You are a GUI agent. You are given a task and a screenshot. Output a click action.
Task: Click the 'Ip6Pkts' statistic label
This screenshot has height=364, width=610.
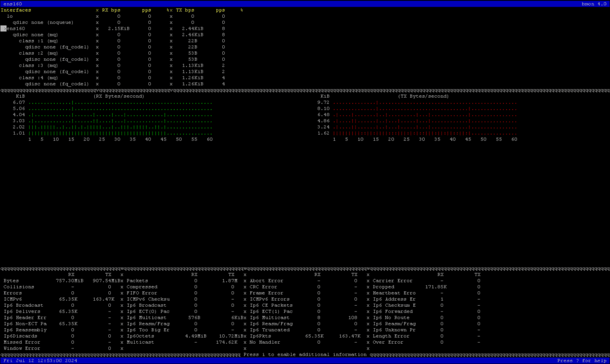260,337
